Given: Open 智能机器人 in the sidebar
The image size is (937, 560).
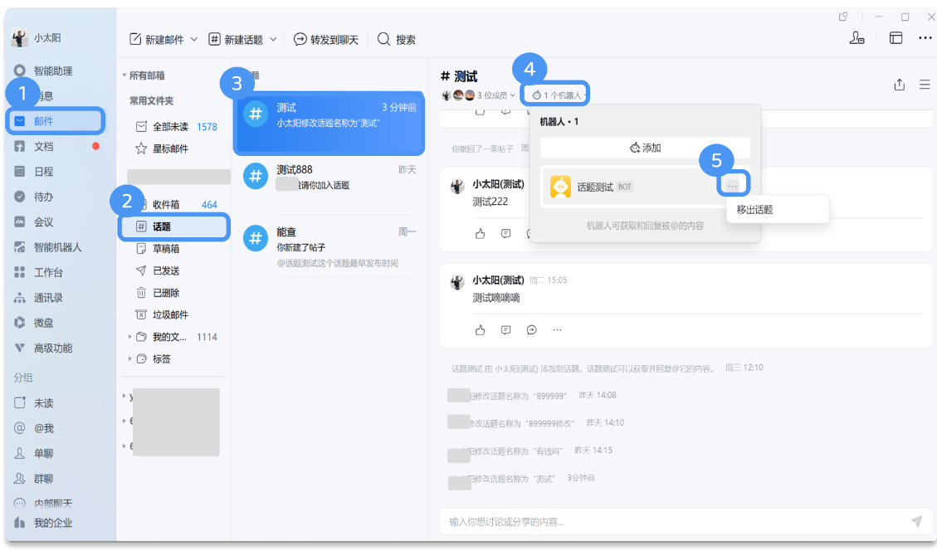Looking at the screenshot, I should coord(48,247).
